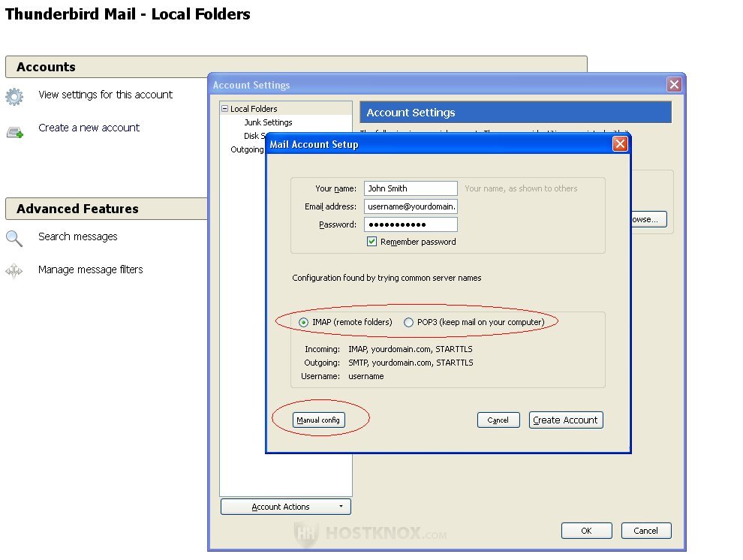Select POP3 (keep mail on computer) option

408,323
